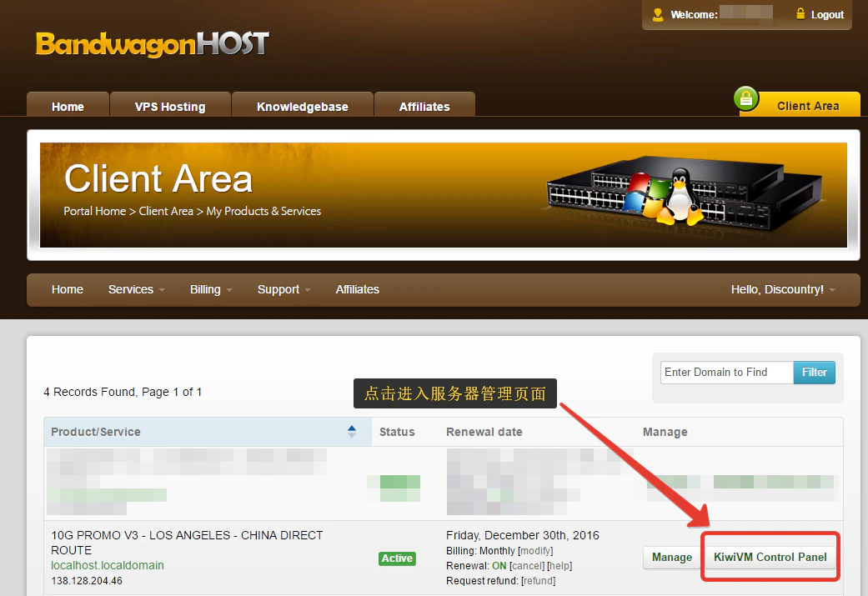
Task: Click the renewal date Friday, December 30th, 2016
Action: pos(523,536)
